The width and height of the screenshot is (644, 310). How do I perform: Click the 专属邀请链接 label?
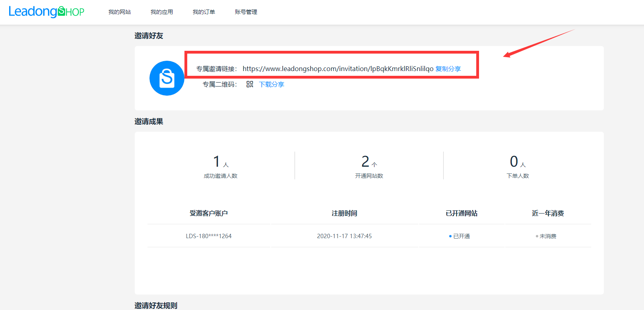216,69
